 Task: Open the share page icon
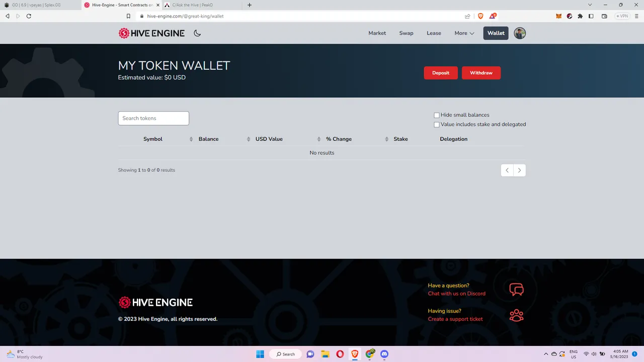[467, 16]
